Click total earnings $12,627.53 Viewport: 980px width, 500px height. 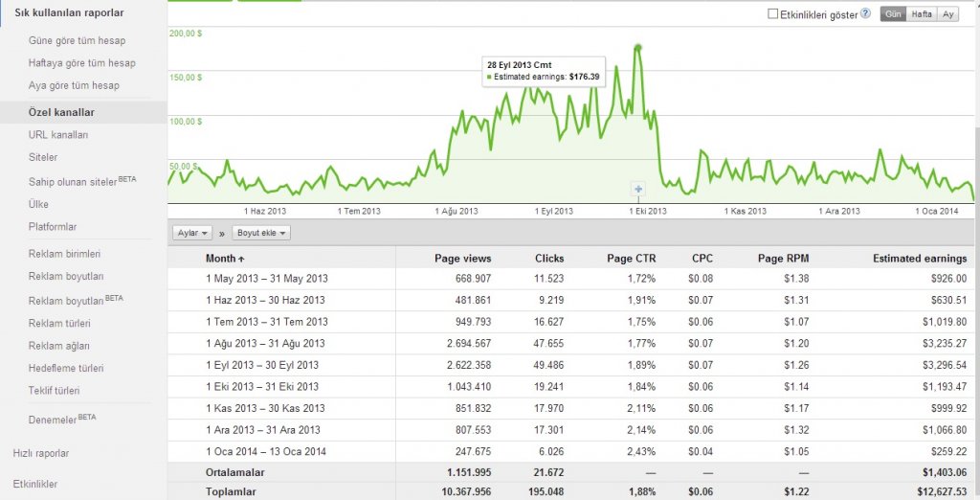click(x=942, y=492)
